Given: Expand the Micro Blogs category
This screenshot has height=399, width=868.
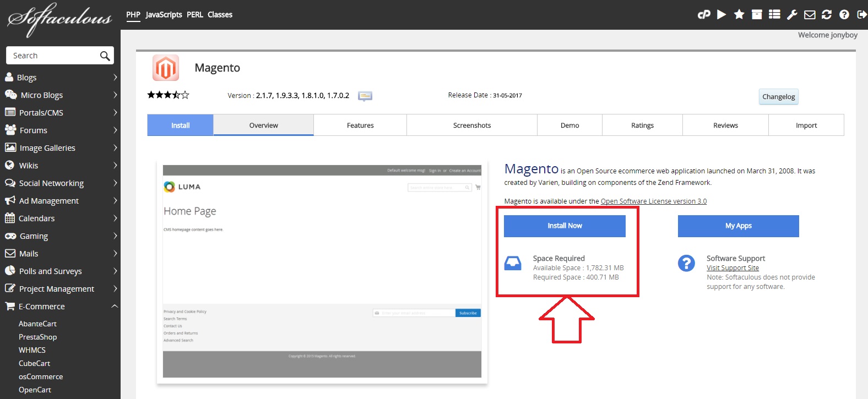Looking at the screenshot, I should tap(115, 95).
